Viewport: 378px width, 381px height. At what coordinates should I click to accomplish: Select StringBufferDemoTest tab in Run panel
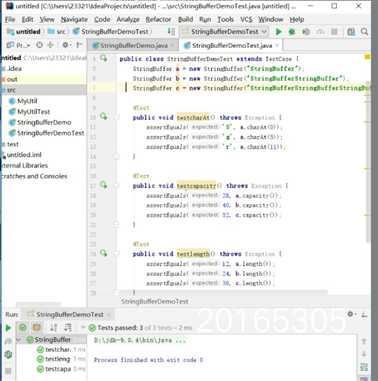[70, 314]
